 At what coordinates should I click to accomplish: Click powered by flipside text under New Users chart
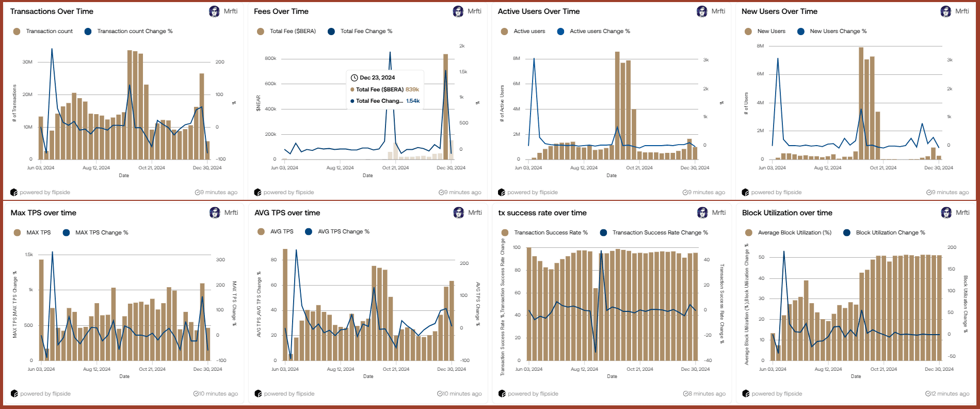(x=776, y=192)
